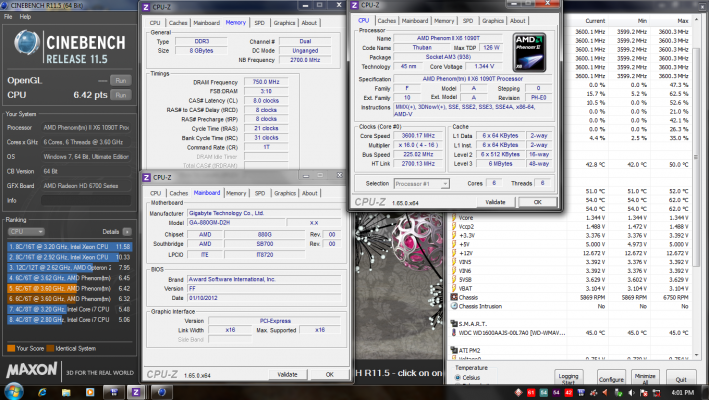The image size is (709, 400).
Task: Select the Intel Xeon 11.58 ranking entry
Action: click(x=69, y=247)
